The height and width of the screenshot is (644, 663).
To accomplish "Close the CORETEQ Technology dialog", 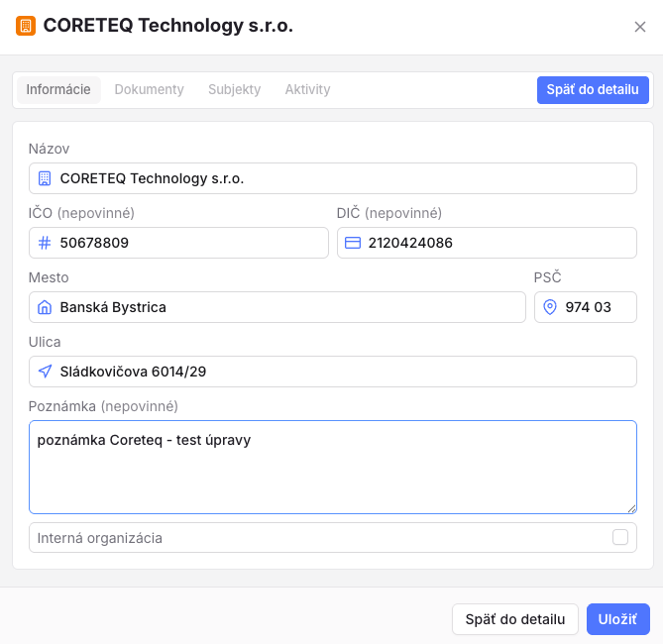I will pyautogui.click(x=640, y=27).
